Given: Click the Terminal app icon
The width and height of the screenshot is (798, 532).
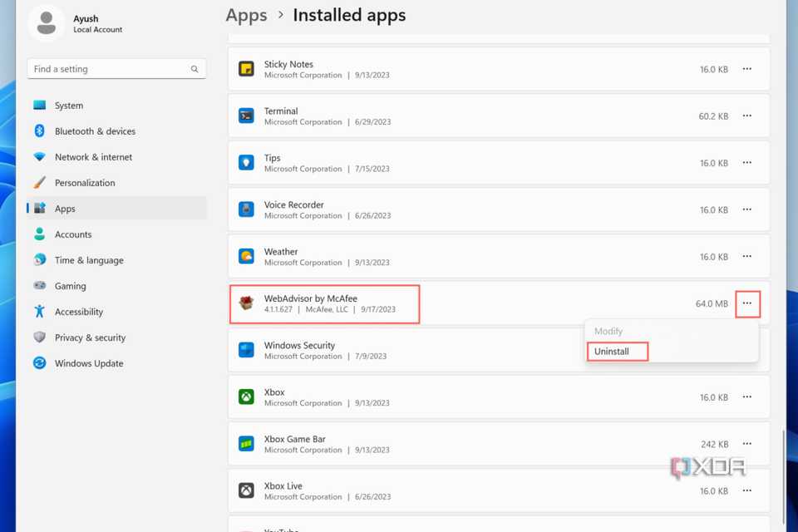Looking at the screenshot, I should point(246,116).
